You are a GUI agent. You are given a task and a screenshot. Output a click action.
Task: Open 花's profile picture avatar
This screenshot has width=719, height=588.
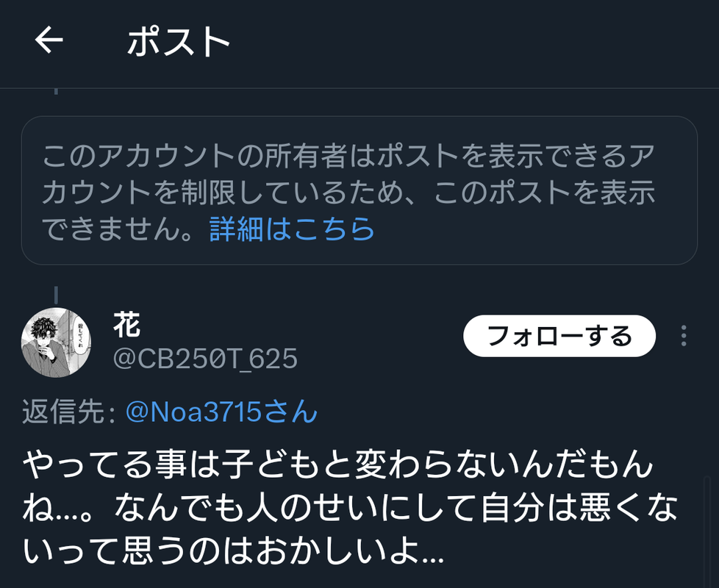pyautogui.click(x=56, y=343)
